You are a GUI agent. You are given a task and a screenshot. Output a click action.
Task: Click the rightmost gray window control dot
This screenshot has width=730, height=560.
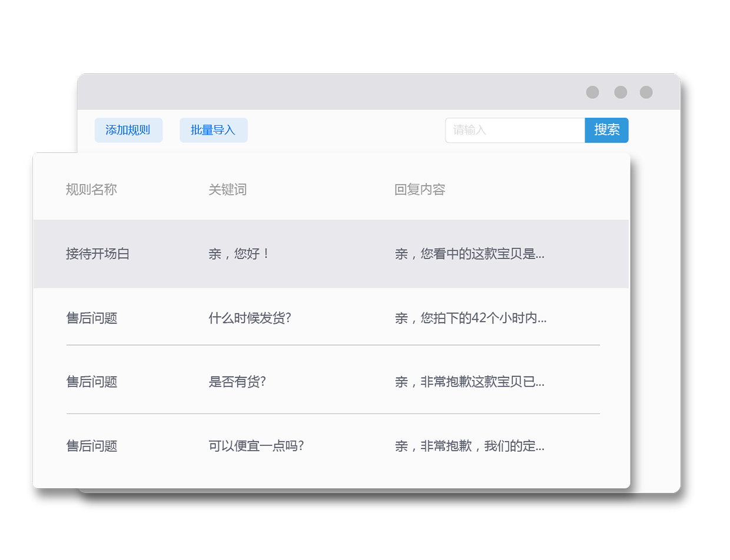tap(646, 92)
